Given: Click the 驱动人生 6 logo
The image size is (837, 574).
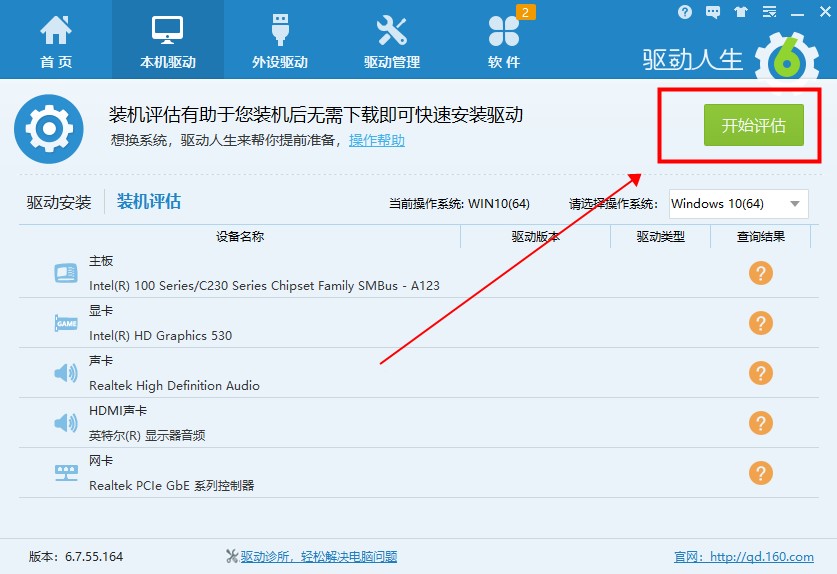Looking at the screenshot, I should point(730,59).
